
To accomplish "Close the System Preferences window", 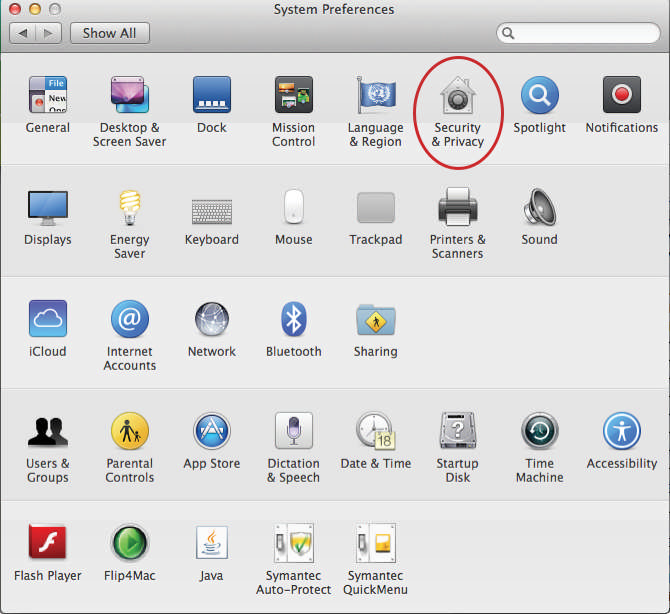I will pos(15,9).
